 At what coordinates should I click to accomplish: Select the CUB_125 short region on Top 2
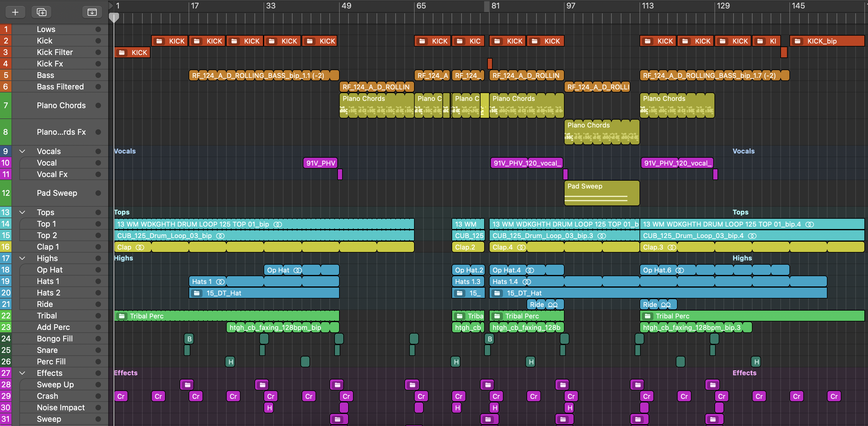coord(468,236)
